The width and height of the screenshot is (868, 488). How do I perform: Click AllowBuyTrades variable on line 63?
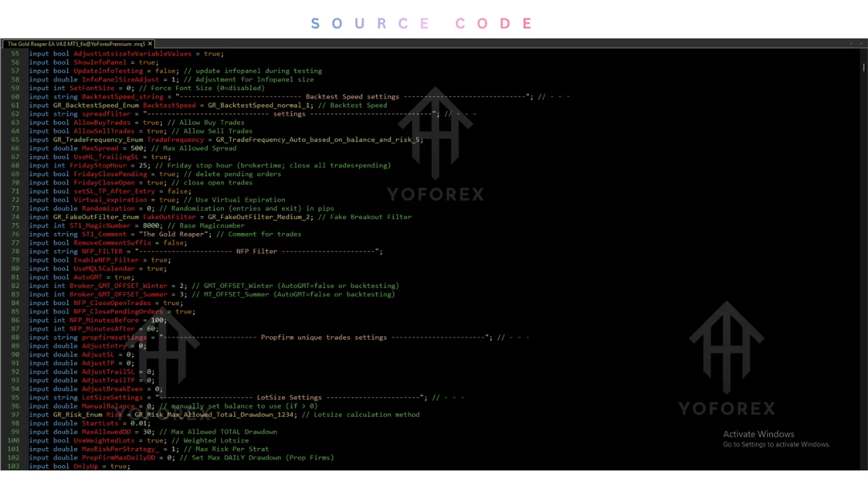point(102,123)
